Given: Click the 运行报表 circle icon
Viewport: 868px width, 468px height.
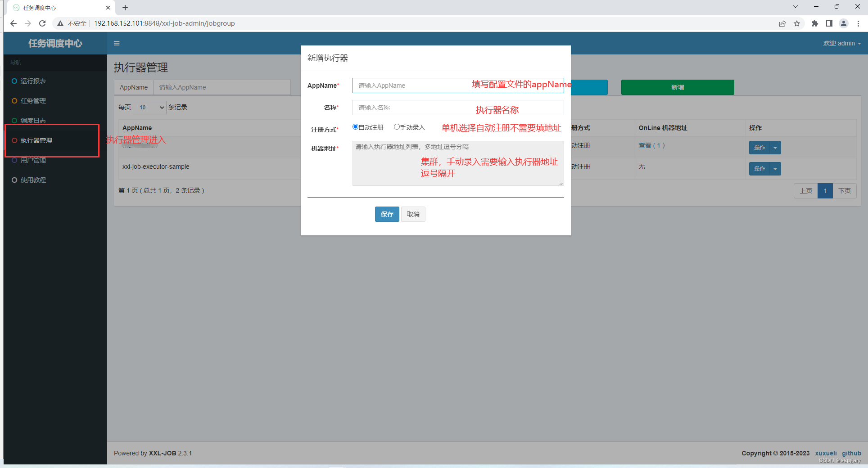Looking at the screenshot, I should point(14,81).
